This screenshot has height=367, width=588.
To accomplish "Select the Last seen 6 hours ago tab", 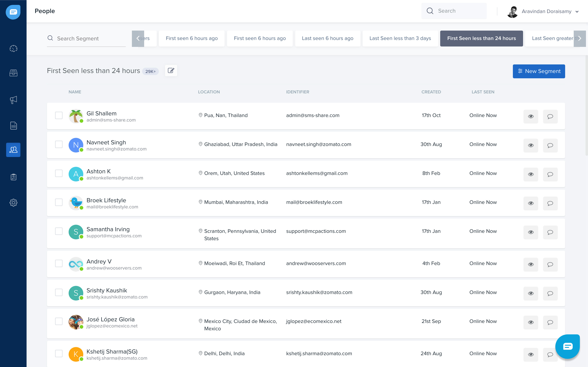I will 327,38.
